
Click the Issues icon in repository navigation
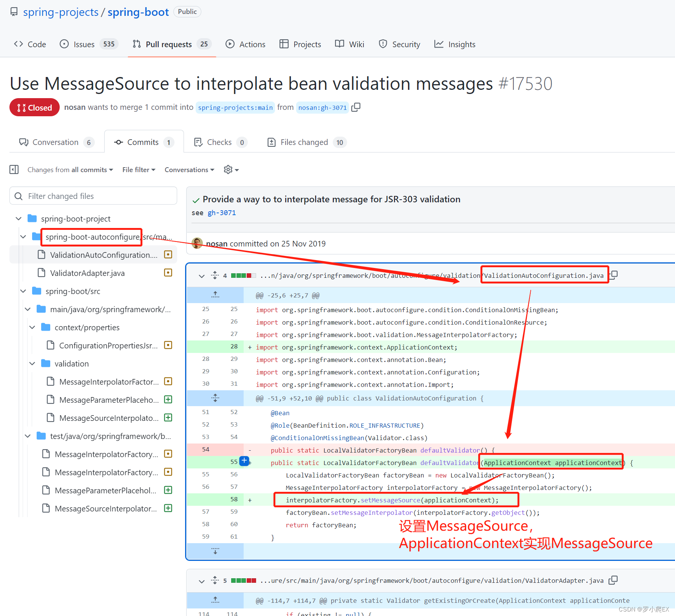click(63, 44)
